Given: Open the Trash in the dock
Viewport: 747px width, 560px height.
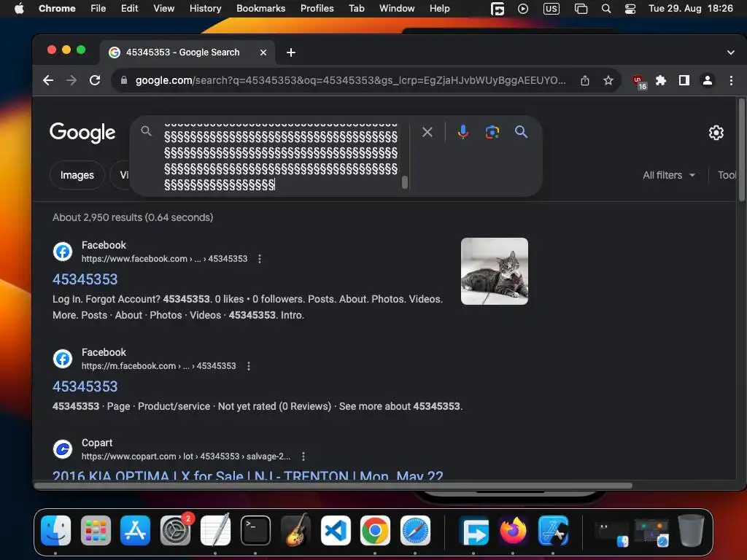Looking at the screenshot, I should (x=691, y=530).
